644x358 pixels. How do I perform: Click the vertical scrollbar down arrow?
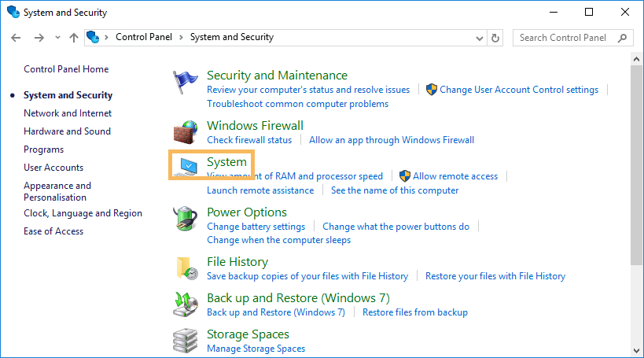tap(637, 351)
